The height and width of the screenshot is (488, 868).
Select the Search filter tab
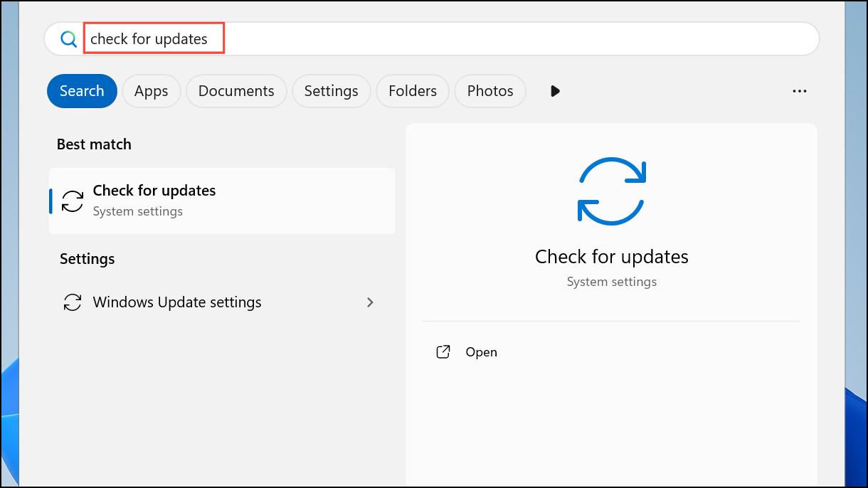(x=82, y=91)
